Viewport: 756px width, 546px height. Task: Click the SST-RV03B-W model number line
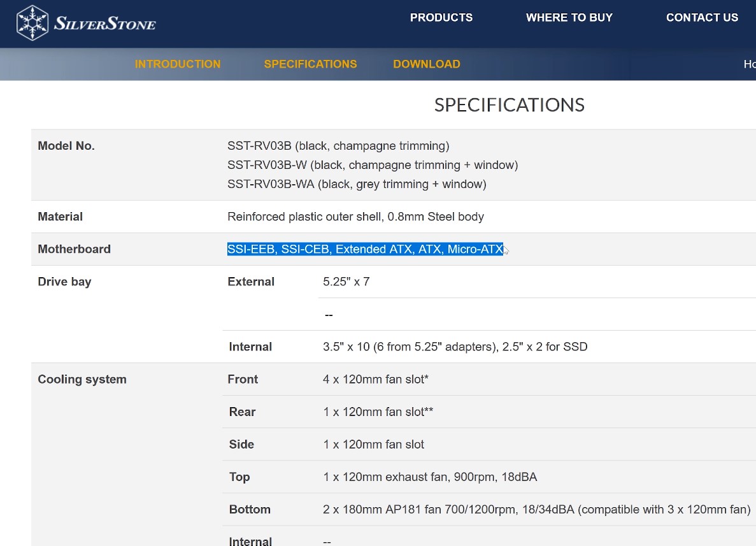pos(373,165)
